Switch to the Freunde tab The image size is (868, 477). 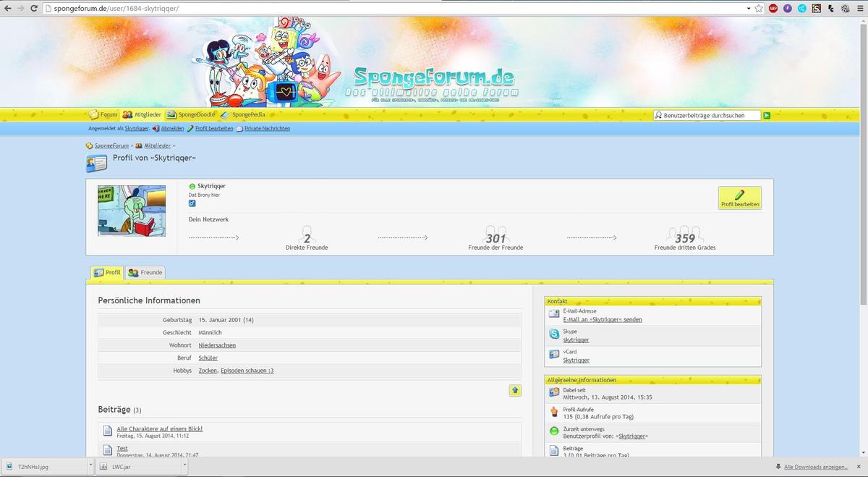(145, 272)
